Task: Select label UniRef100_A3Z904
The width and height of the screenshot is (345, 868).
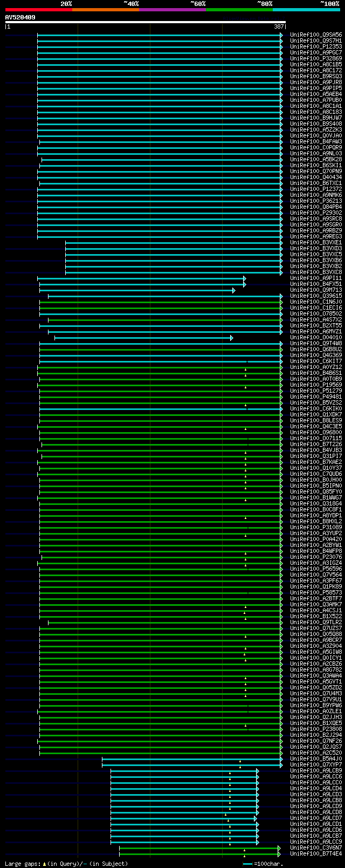Action: [316, 646]
